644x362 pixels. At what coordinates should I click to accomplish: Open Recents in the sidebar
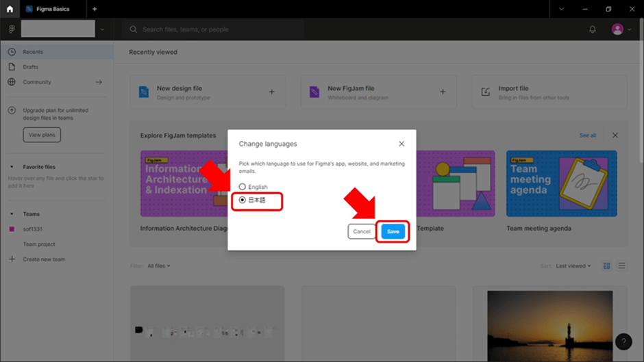tap(57, 52)
